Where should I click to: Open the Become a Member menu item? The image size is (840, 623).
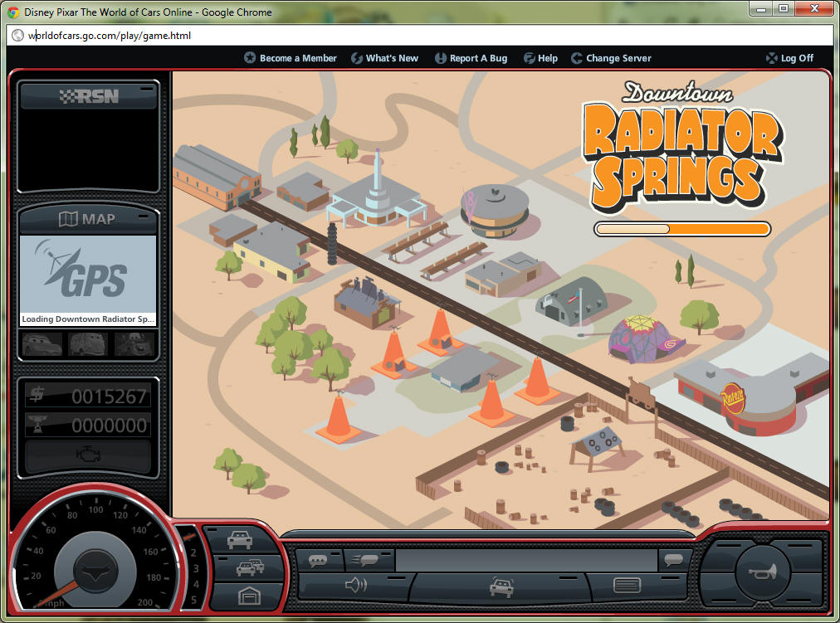pyautogui.click(x=290, y=58)
